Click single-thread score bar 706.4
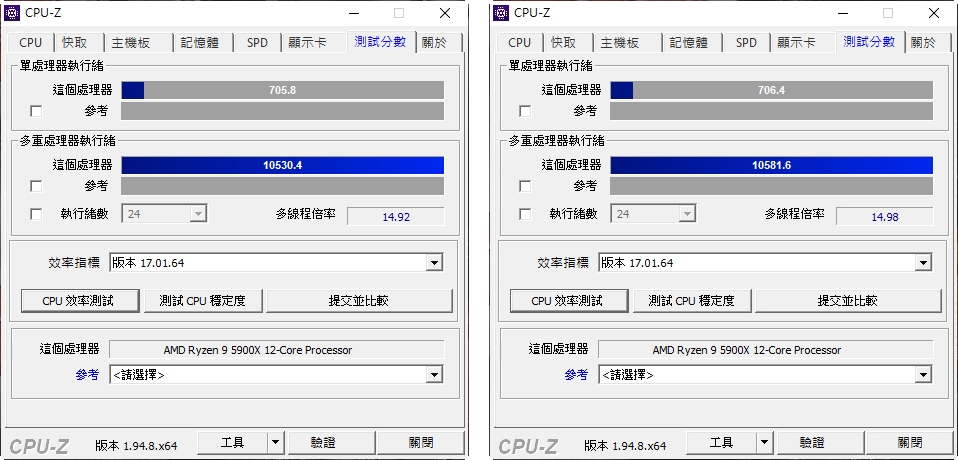The width and height of the screenshot is (958, 460). (x=772, y=90)
